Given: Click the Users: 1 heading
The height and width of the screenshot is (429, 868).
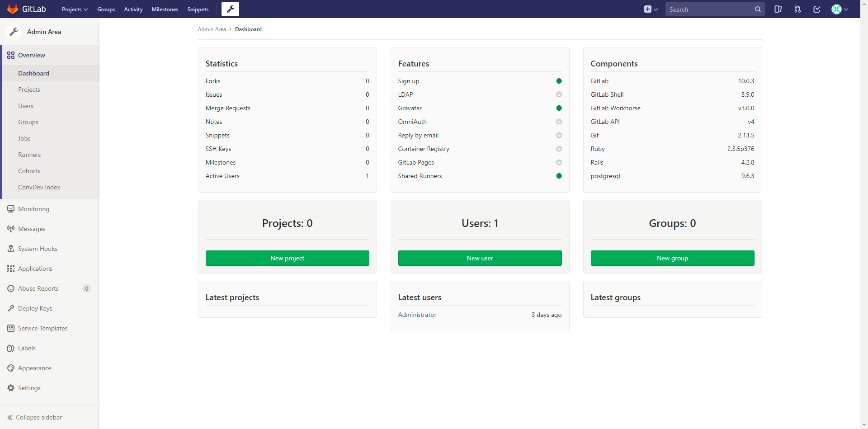Looking at the screenshot, I should point(480,223).
